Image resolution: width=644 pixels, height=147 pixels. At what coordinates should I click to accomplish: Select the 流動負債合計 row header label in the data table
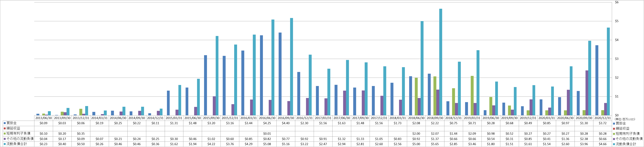pyautogui.click(x=17, y=144)
